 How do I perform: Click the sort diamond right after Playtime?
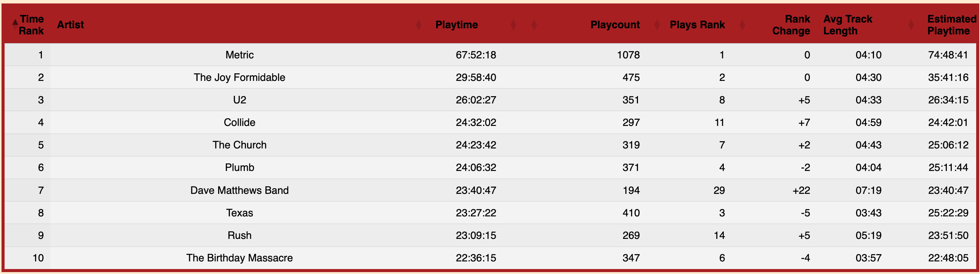coord(513,25)
